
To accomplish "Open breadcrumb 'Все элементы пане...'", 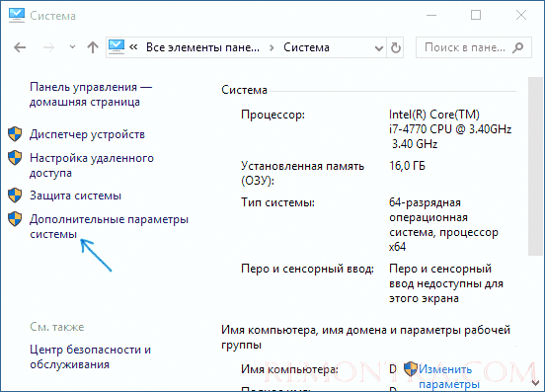I will coord(202,47).
